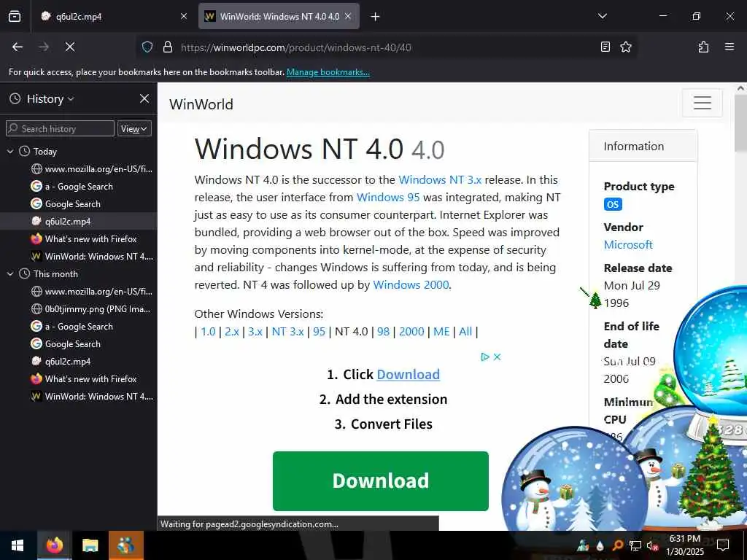Select ME in Other Windows Versions
The height and width of the screenshot is (560, 747).
[441, 332]
